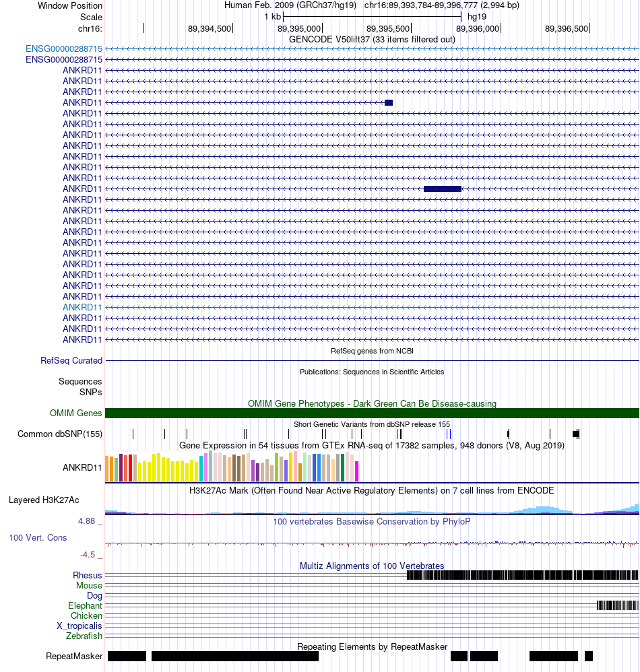Click the Layered H3K27Ac track label

click(44, 500)
